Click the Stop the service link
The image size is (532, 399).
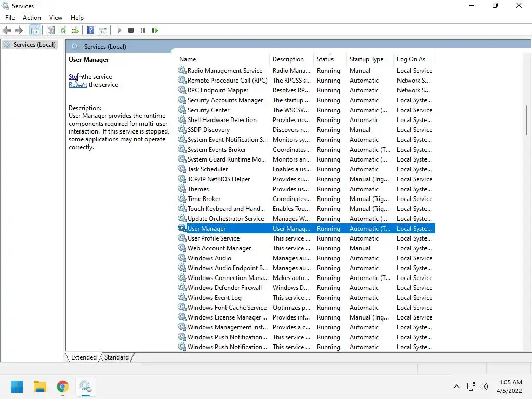click(x=90, y=77)
